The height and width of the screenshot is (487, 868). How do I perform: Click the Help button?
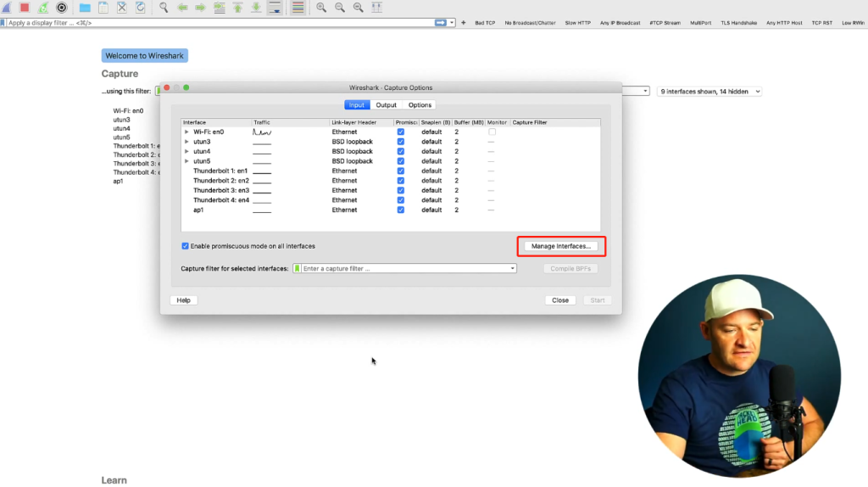point(183,300)
